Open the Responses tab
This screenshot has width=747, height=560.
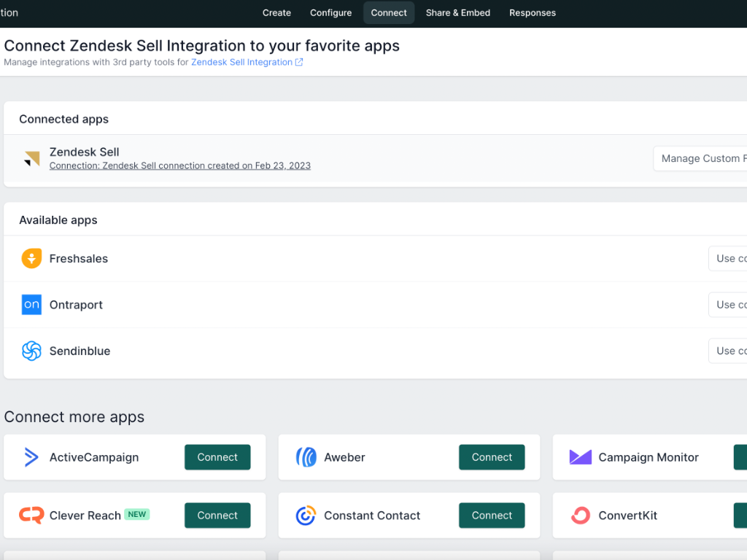coord(532,13)
